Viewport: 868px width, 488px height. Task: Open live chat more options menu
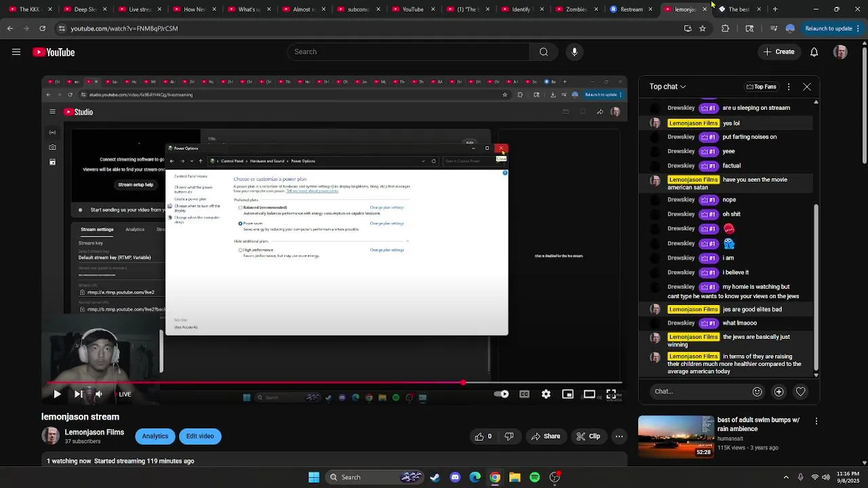(789, 87)
